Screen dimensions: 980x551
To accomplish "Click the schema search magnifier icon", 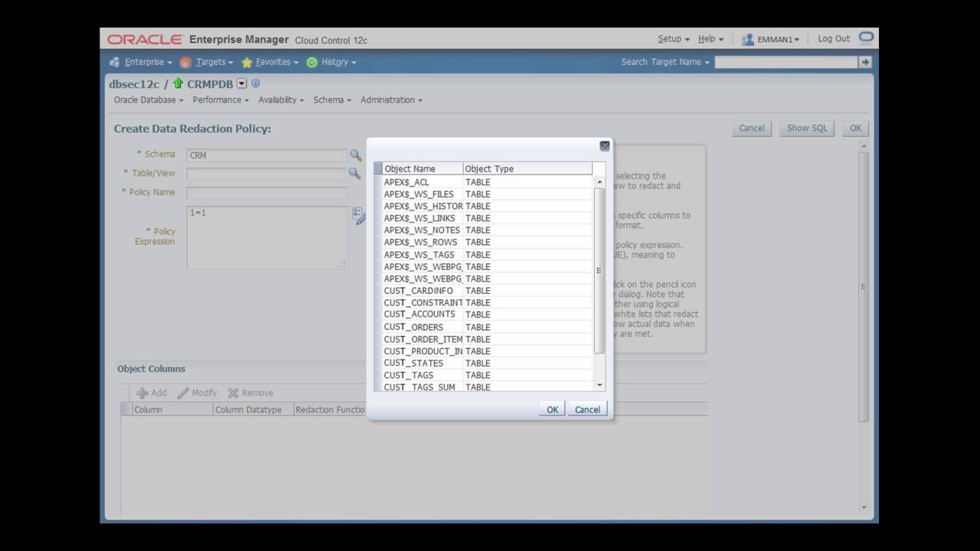I will click(355, 155).
